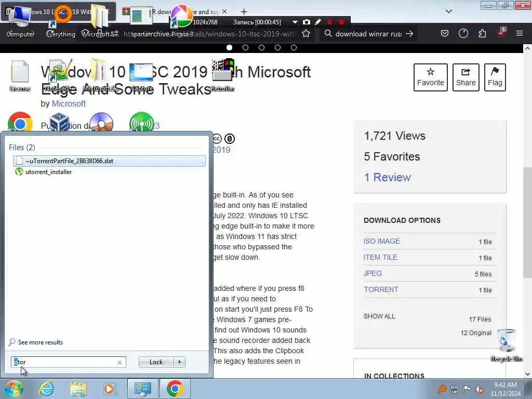The image size is (532, 399).
Task: Open the muted volume tray icon
Action: (x=479, y=389)
